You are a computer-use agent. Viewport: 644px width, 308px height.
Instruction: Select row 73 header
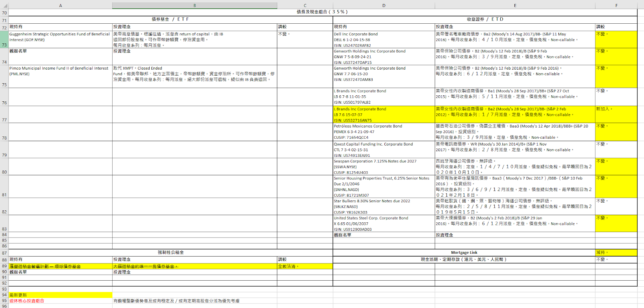point(4,39)
